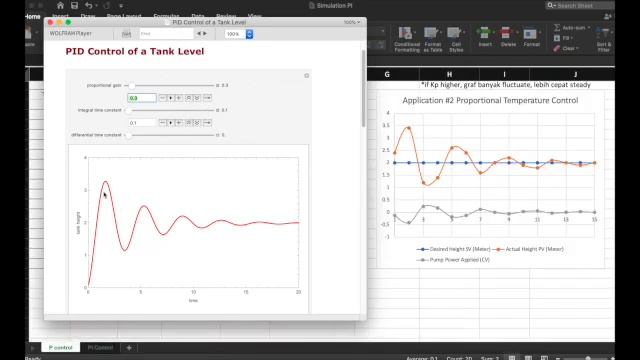This screenshot has width=640, height=360.
Task: Select column G header
Action: click(387, 74)
